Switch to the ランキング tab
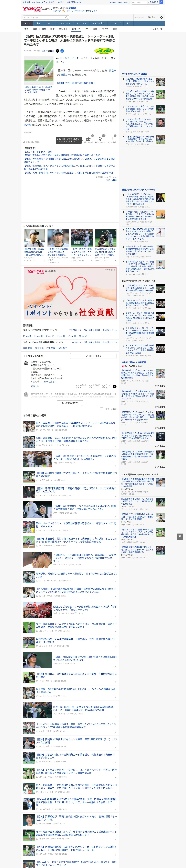 [x=115, y=24]
